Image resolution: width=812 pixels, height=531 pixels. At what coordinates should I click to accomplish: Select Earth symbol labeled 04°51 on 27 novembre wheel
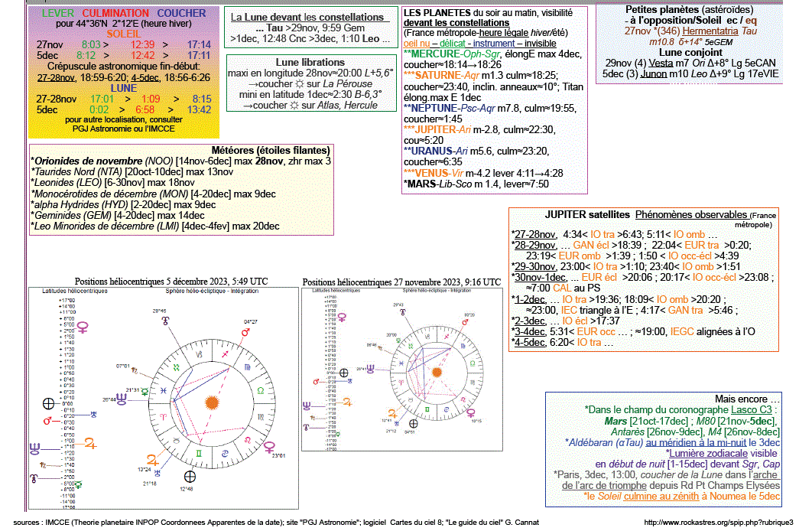pyautogui.click(x=413, y=424)
